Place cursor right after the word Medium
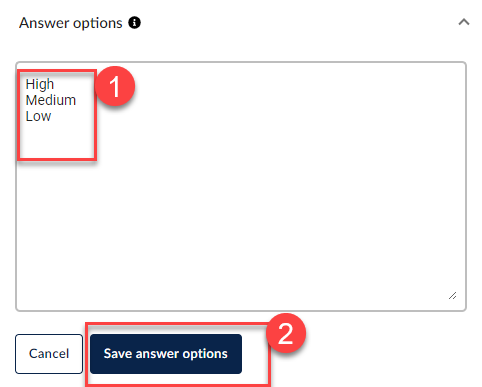This screenshot has width=482, height=387. 77,100
